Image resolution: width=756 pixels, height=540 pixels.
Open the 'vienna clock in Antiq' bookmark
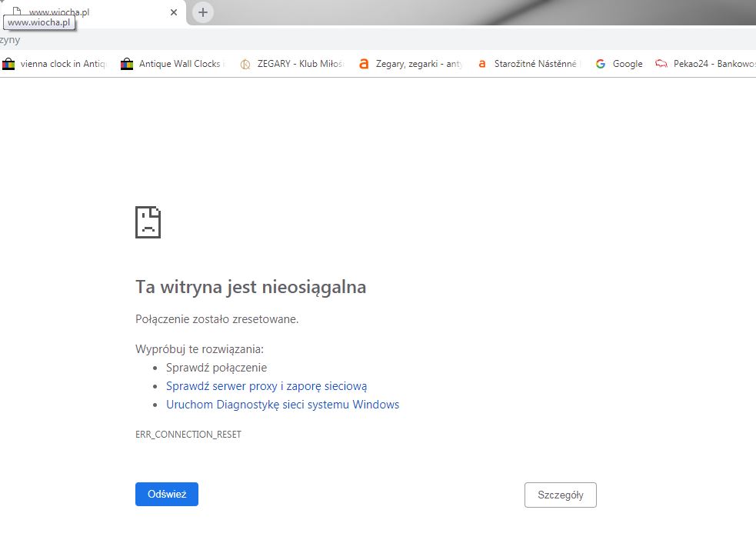coord(54,64)
